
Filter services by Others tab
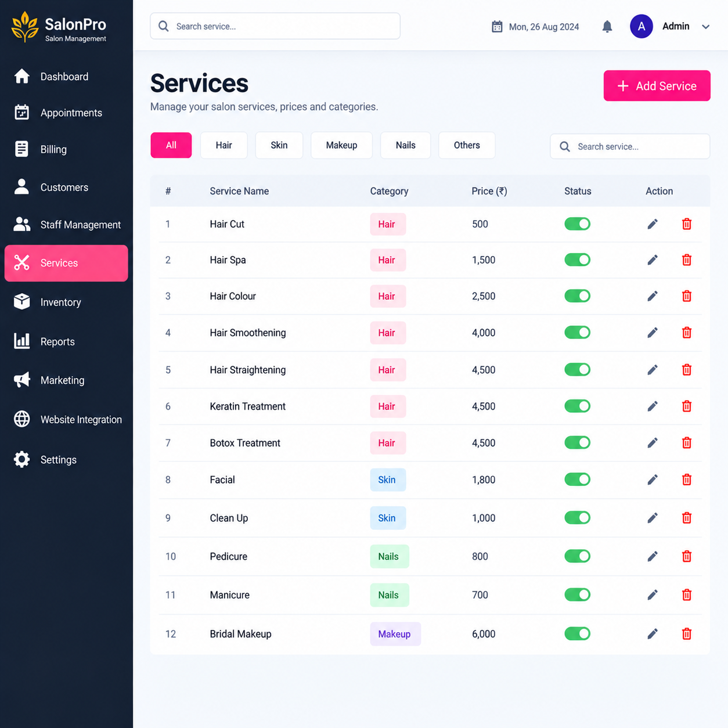467,145
